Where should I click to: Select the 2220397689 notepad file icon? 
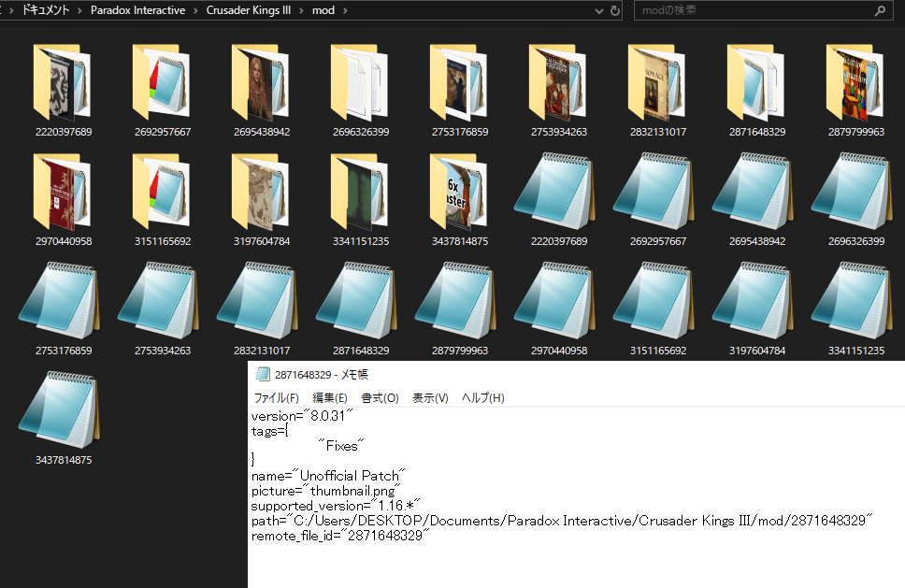(554, 191)
